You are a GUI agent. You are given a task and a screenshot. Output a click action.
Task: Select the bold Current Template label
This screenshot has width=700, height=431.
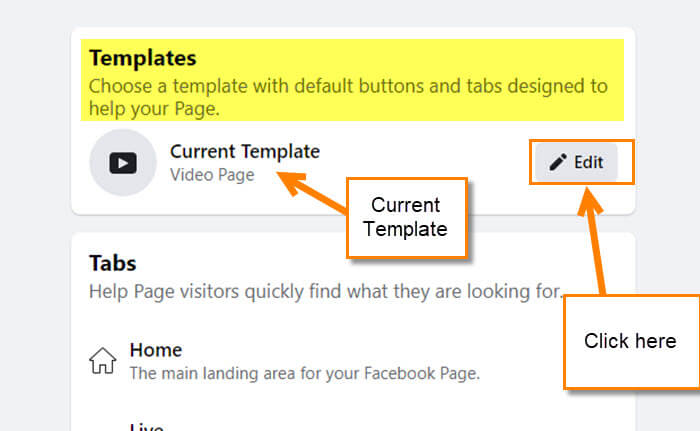coord(245,151)
